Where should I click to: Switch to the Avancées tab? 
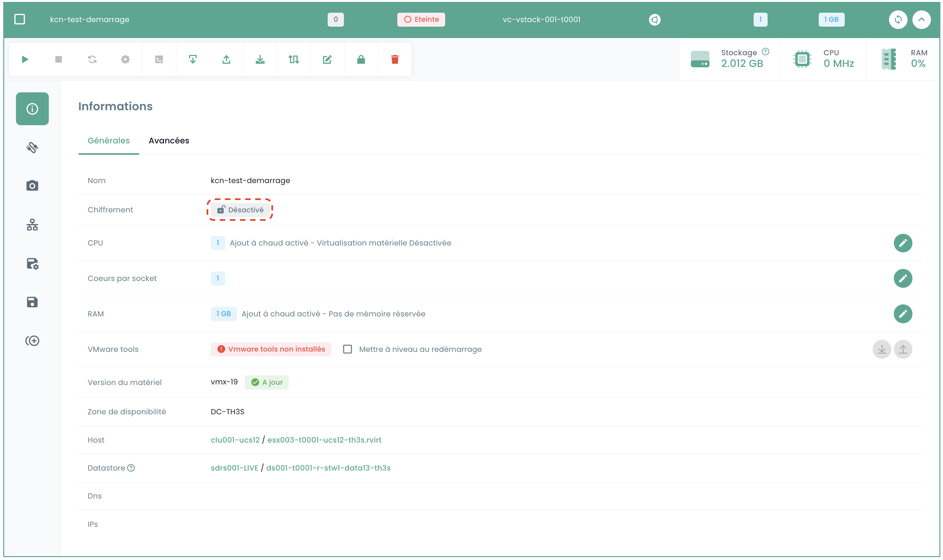point(169,140)
